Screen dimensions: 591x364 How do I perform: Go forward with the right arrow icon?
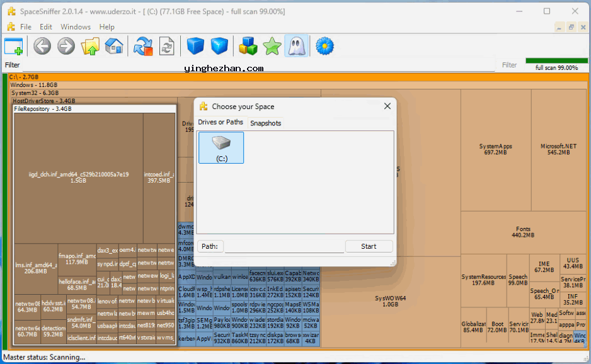tap(66, 47)
